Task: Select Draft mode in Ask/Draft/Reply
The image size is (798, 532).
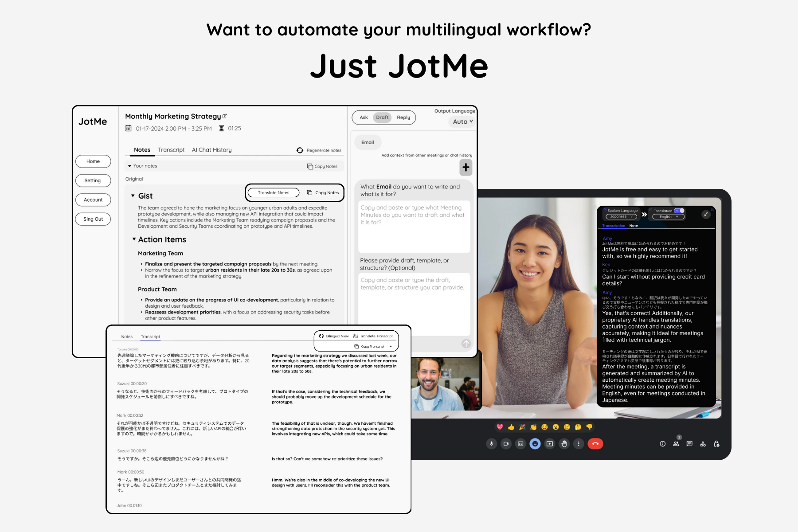Action: 382,117
